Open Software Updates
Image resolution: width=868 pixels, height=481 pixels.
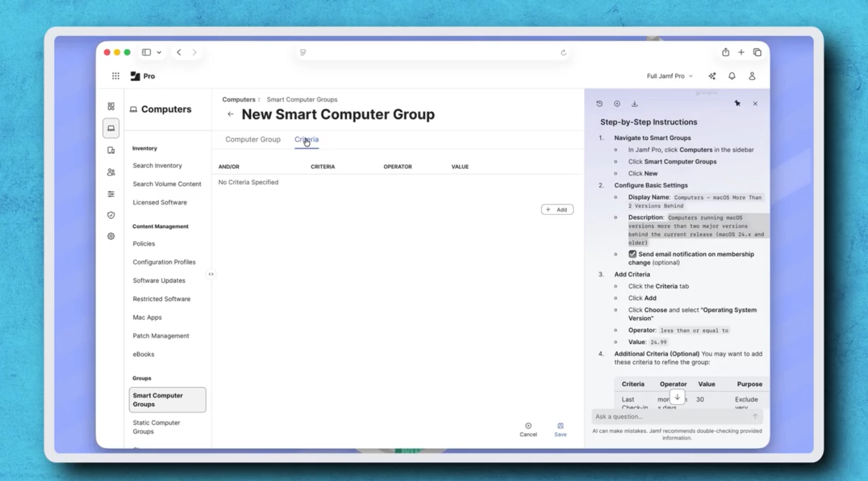159,281
